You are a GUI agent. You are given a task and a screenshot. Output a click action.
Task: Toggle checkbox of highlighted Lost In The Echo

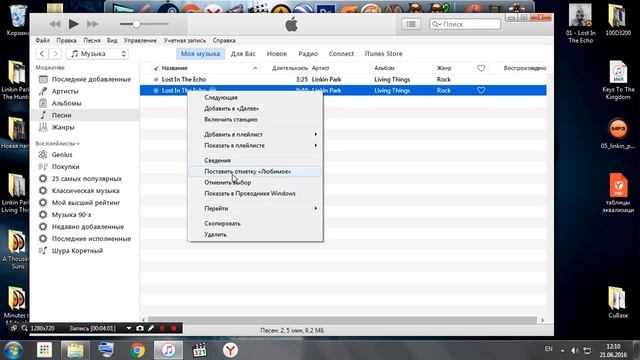156,91
